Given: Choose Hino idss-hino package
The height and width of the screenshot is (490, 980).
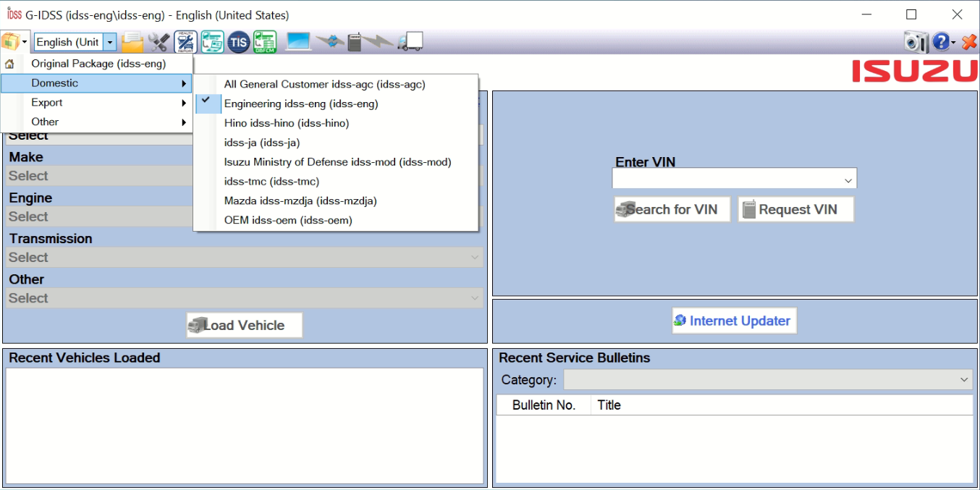Looking at the screenshot, I should 336,124.
